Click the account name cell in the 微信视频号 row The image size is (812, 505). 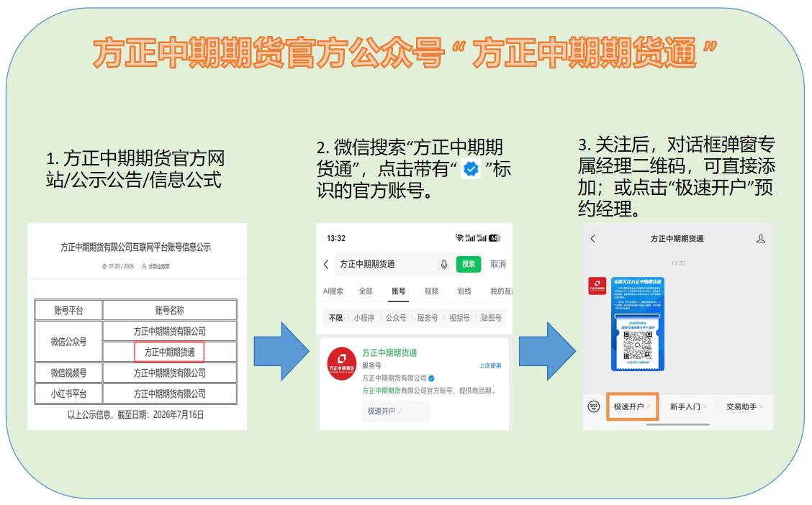tap(169, 373)
